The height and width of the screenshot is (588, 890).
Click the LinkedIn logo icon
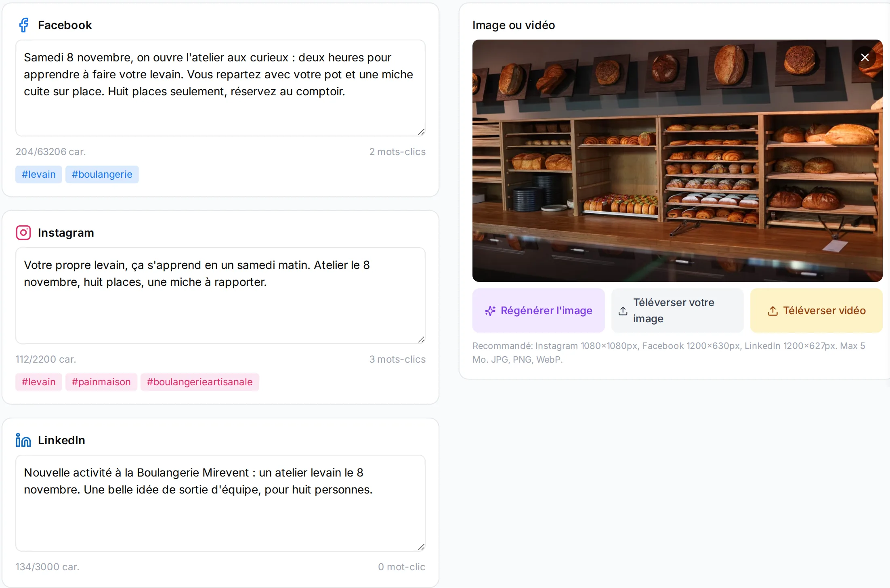(23, 440)
